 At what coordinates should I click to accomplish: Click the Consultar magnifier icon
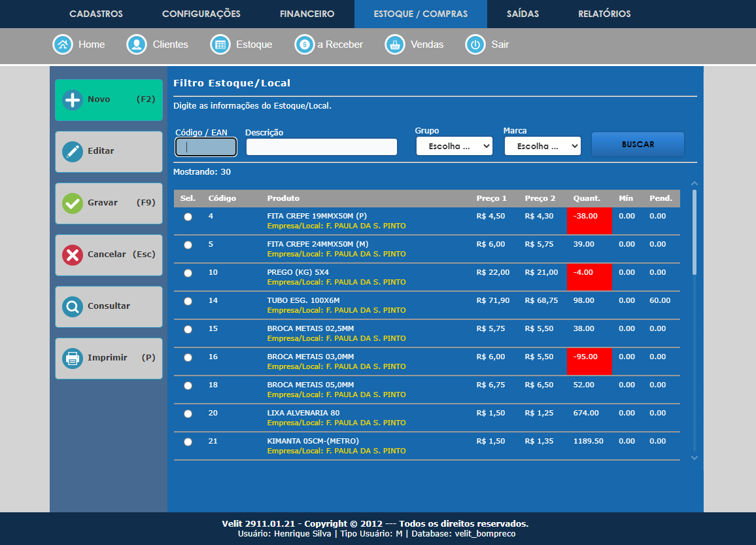tap(73, 306)
